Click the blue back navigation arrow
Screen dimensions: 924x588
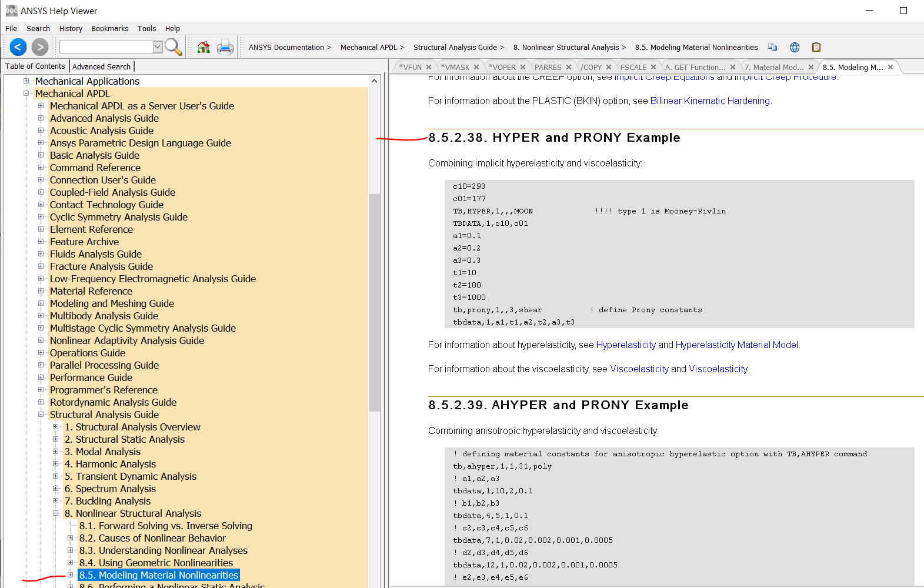click(18, 47)
